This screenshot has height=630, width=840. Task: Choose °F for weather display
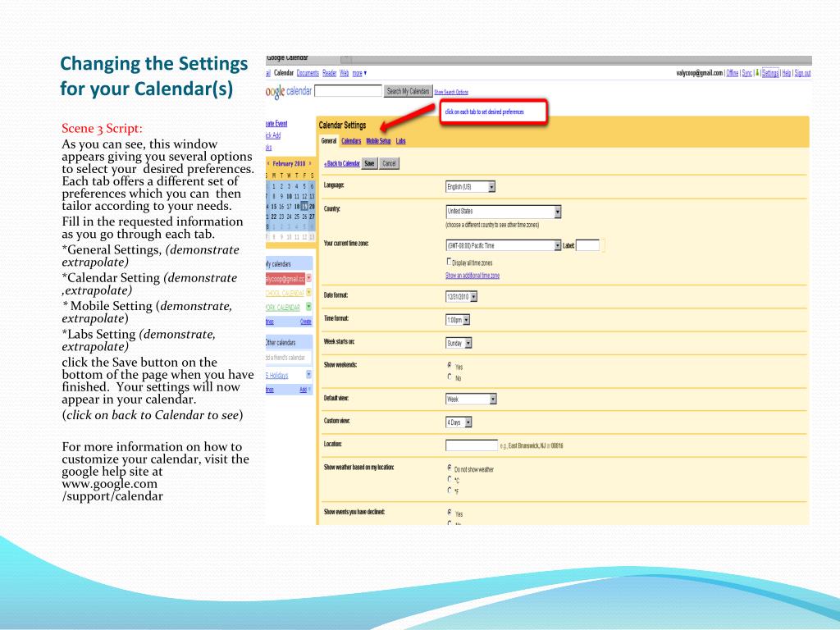(450, 491)
